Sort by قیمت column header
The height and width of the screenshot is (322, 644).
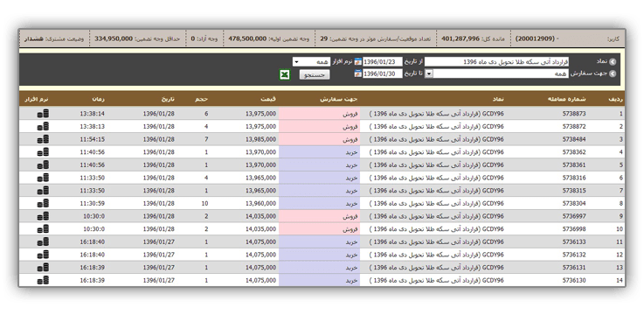click(268, 99)
